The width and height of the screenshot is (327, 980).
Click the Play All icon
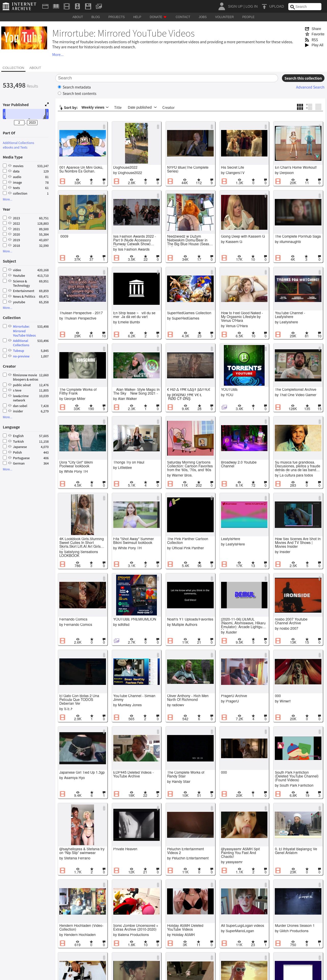[307, 45]
